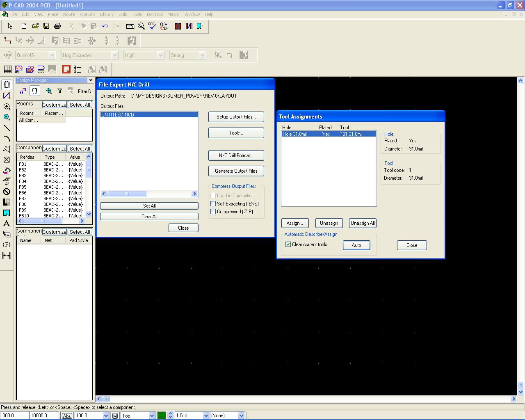Select the Place Copper Pour tool
The height and width of the screenshot is (420, 525).
[x=7, y=170]
